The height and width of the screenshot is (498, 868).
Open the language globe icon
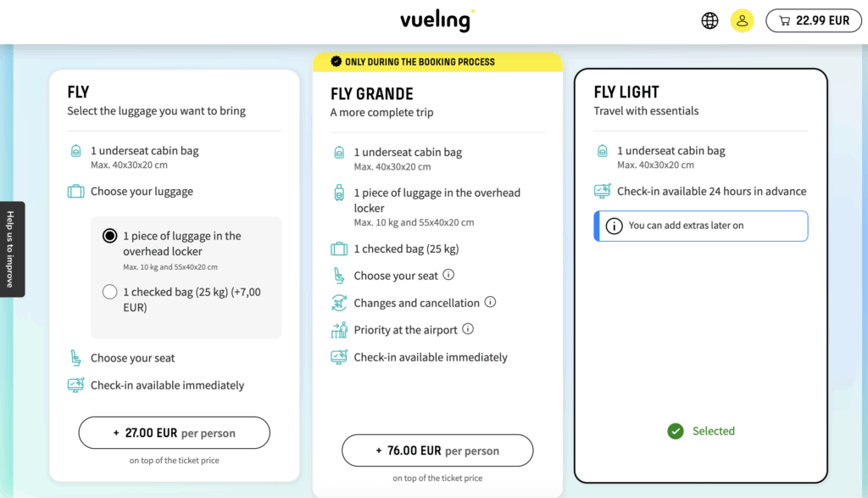point(709,21)
